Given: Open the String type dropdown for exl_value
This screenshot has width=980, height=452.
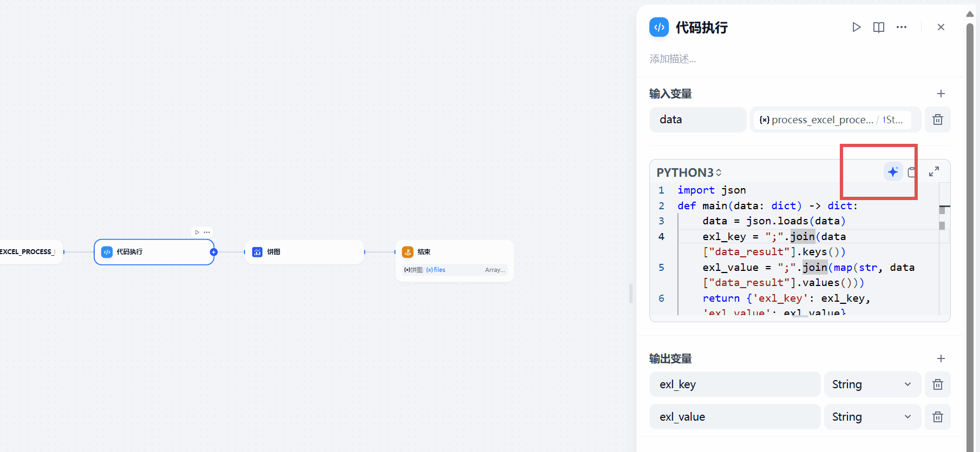Looking at the screenshot, I should coord(872,417).
